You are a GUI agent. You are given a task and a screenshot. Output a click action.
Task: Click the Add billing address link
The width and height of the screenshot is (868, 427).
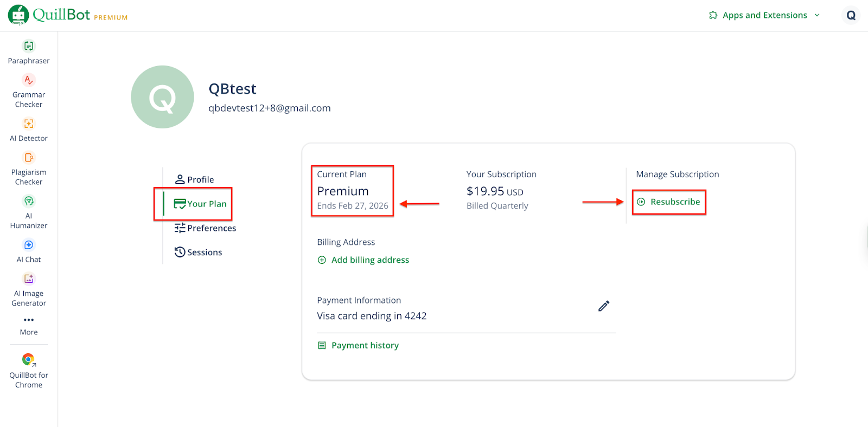click(363, 260)
